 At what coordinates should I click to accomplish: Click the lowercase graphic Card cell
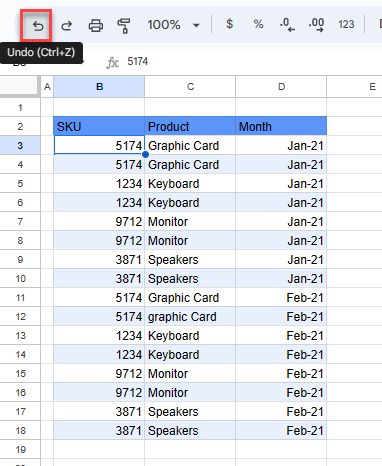pyautogui.click(x=190, y=316)
